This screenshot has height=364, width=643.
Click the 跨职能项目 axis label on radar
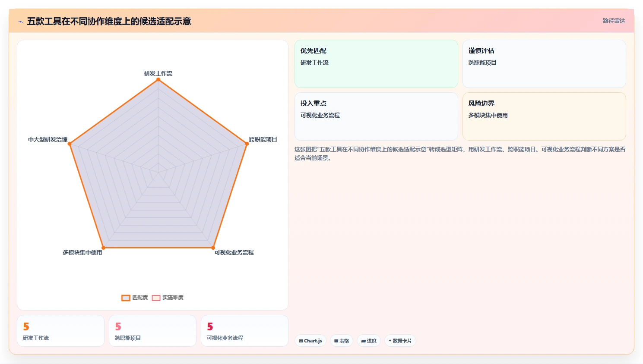coord(263,139)
